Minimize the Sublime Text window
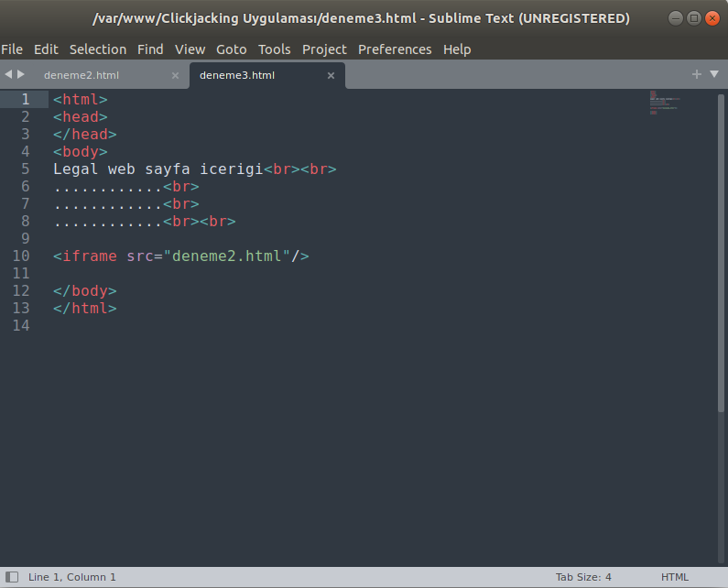This screenshot has width=728, height=588. click(x=676, y=18)
